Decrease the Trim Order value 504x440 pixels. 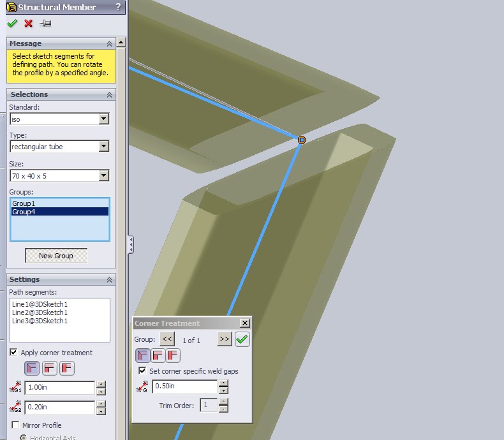(223, 409)
